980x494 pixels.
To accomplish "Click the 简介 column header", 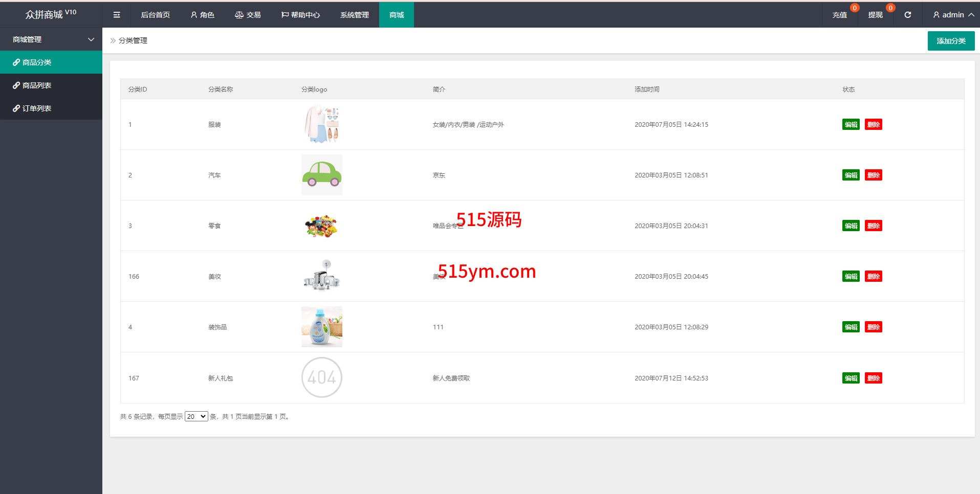I will click(439, 89).
